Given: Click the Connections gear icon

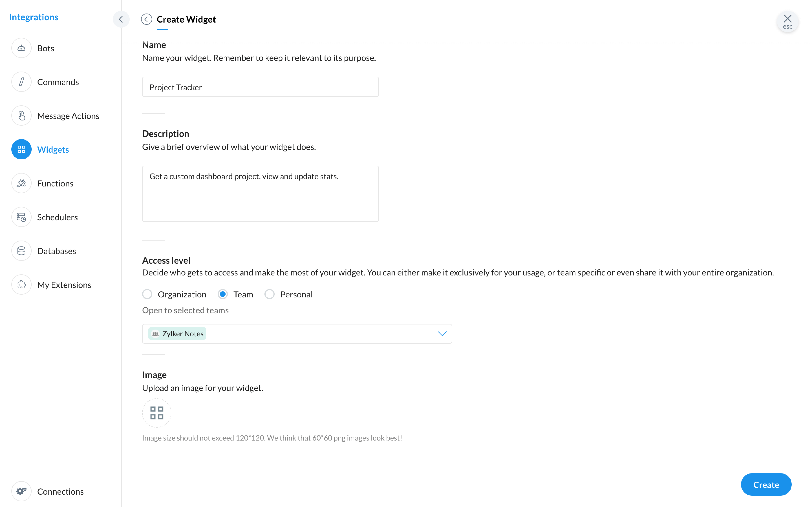Looking at the screenshot, I should 21,491.
